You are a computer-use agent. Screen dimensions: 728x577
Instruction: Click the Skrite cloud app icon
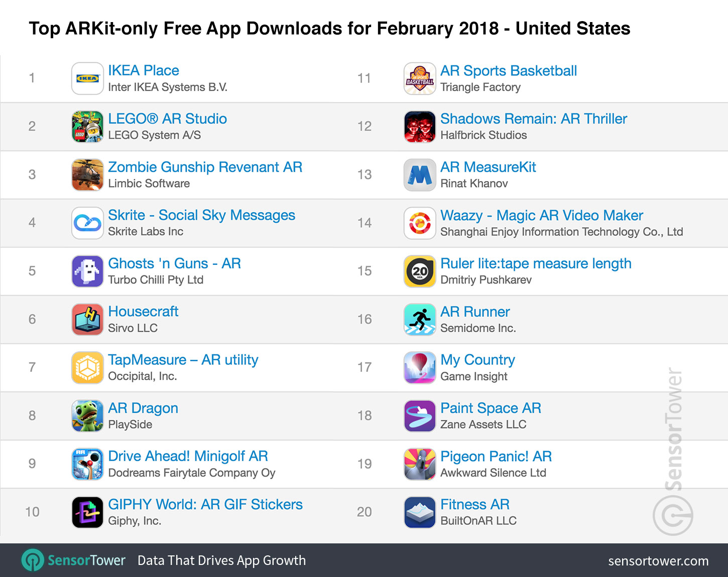87,223
